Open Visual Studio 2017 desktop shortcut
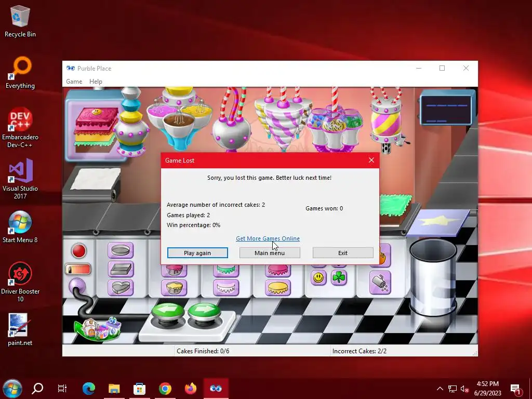This screenshot has width=532, height=399. (20, 179)
